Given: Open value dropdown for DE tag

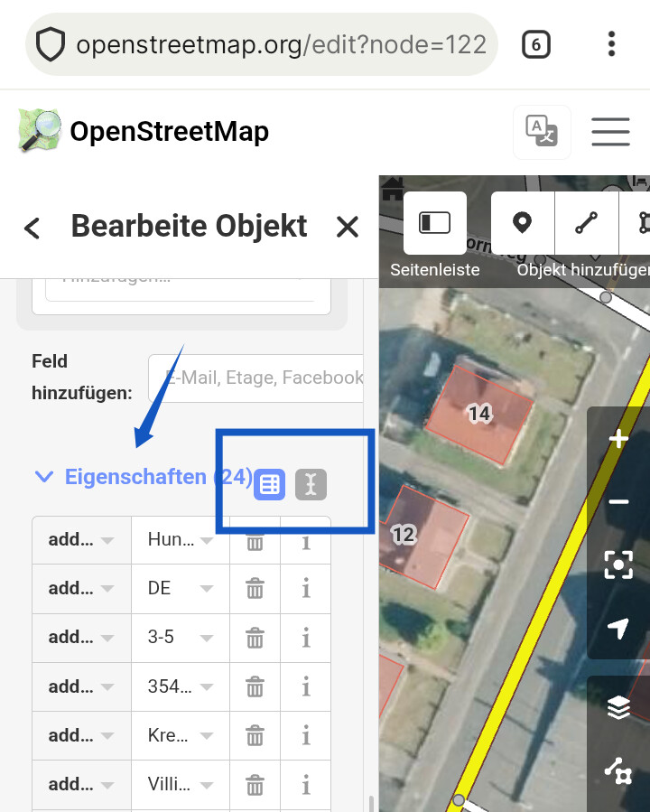Looking at the screenshot, I should [x=207, y=589].
